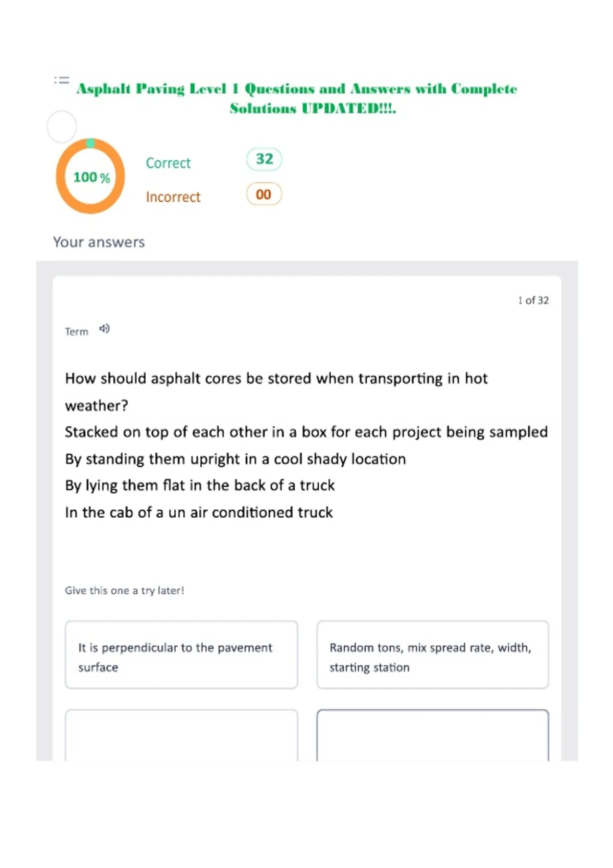Click the 'Give this one a try later!' message
Screen dimensions: 613x868
[124, 591]
